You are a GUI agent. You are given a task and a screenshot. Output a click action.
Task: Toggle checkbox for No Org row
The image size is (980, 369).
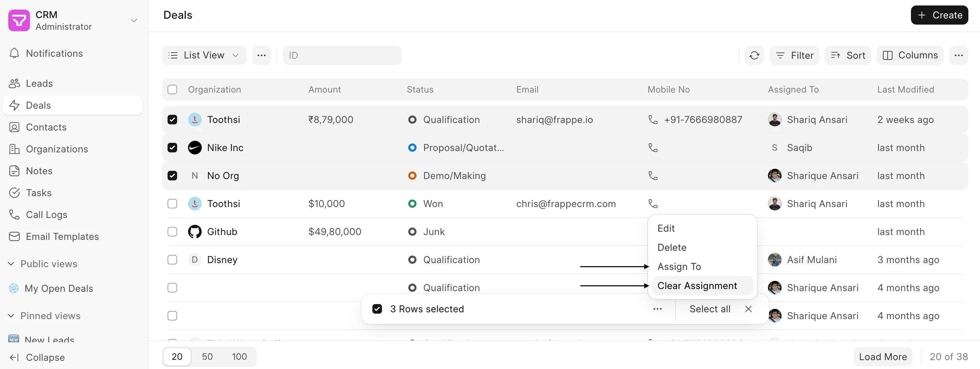pos(172,176)
